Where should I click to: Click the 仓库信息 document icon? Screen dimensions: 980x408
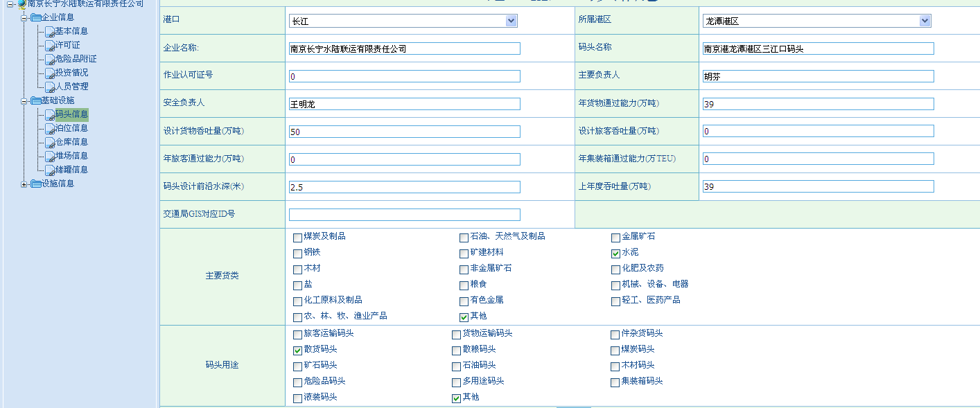tap(50, 142)
